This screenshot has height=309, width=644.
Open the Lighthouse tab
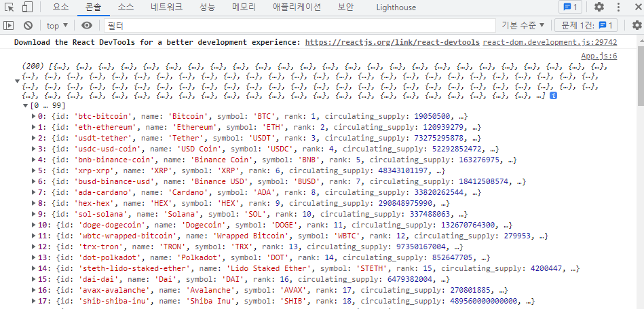[396, 7]
